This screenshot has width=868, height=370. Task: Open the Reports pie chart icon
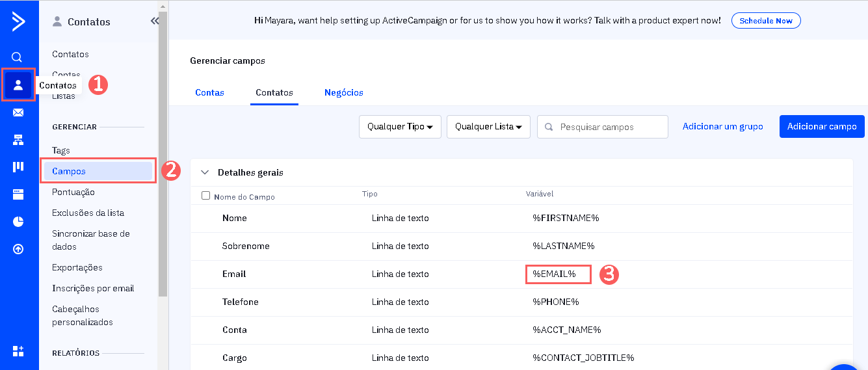[18, 222]
